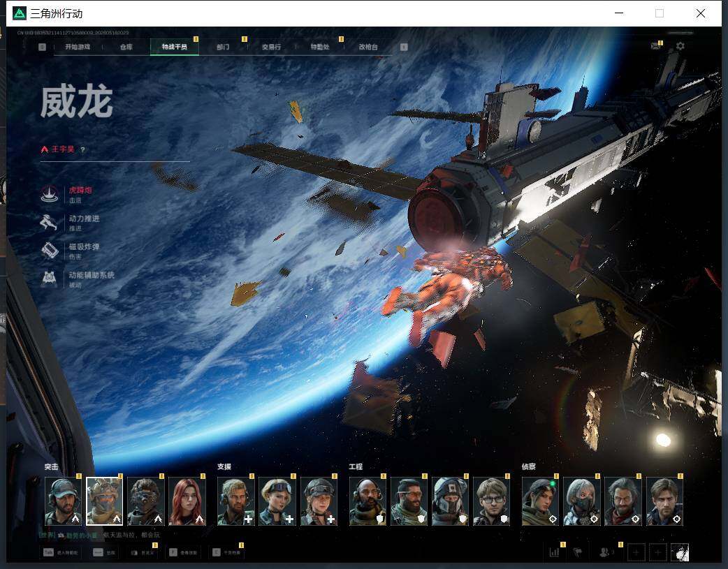Open the 交易行 tab
Image resolution: width=728 pixels, height=569 pixels.
click(x=271, y=47)
